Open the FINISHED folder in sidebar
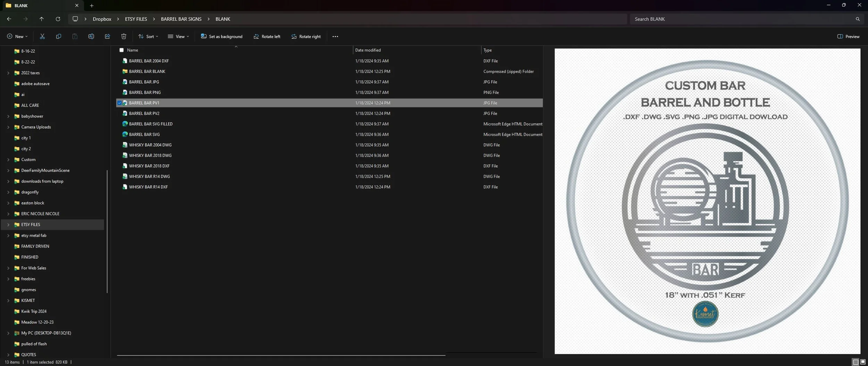This screenshot has height=366, width=868. coord(30,257)
